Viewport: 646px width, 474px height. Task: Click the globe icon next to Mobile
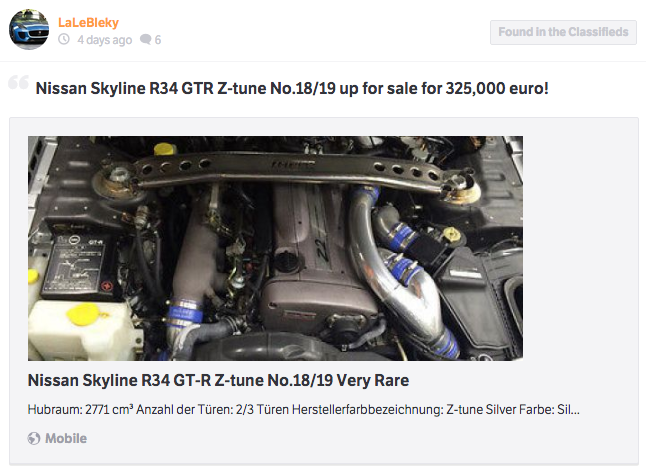34,439
